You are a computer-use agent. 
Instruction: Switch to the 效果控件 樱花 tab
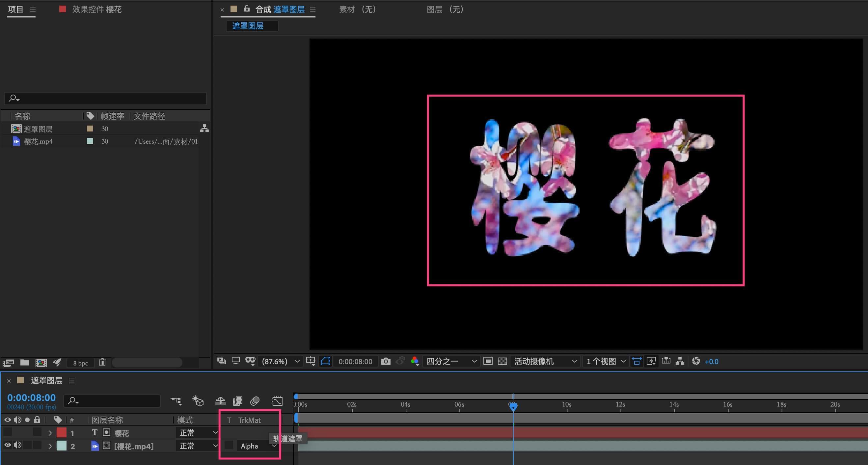(96, 10)
